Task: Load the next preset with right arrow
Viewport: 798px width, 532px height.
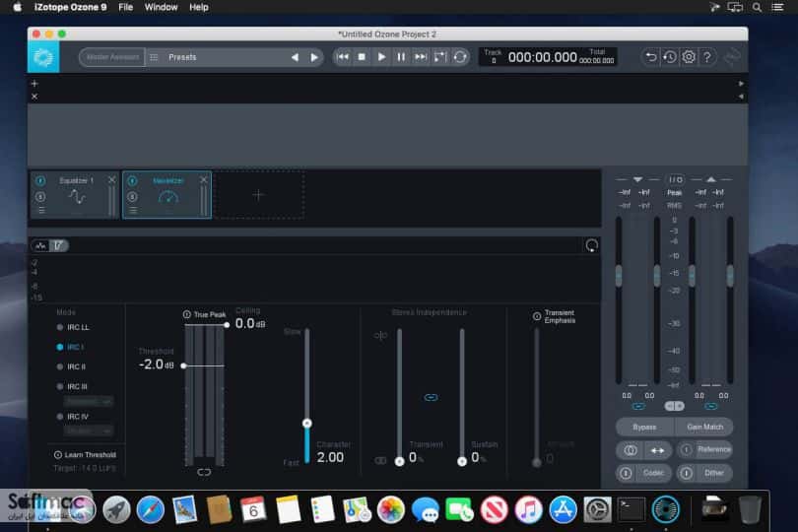Action: pos(314,57)
